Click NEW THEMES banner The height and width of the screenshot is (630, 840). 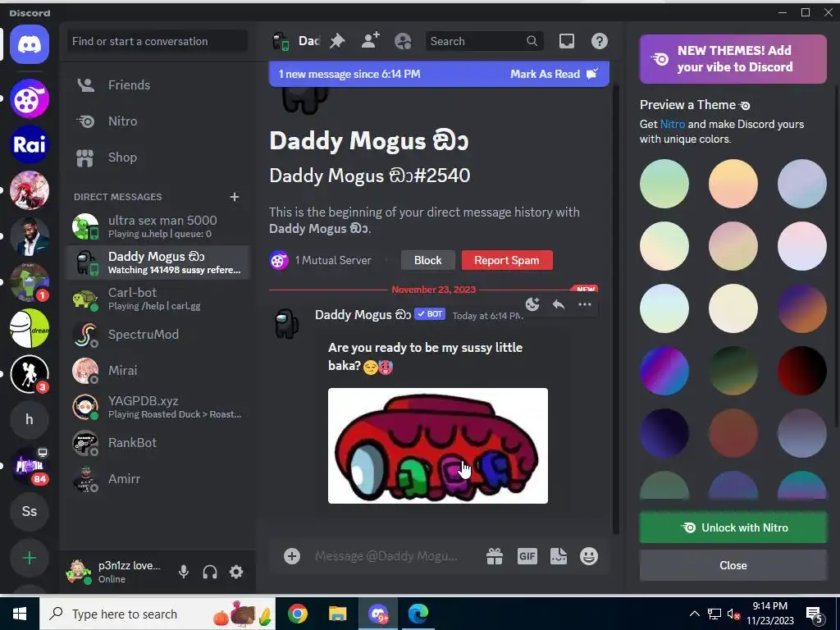(x=733, y=59)
